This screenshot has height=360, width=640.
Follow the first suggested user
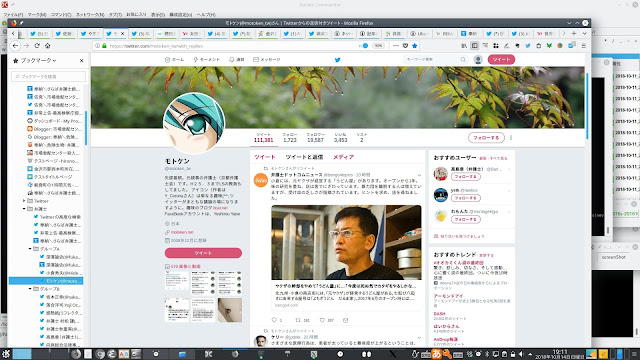click(x=465, y=177)
